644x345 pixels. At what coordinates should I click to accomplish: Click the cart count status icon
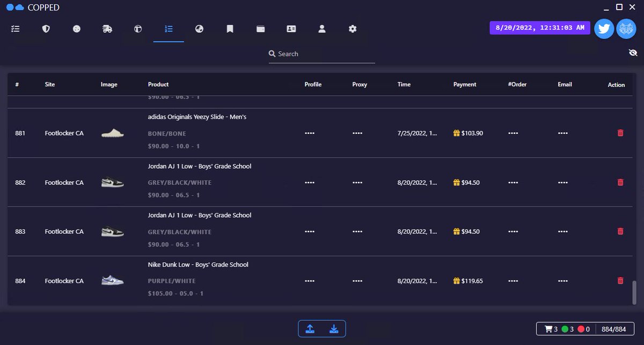(548, 329)
